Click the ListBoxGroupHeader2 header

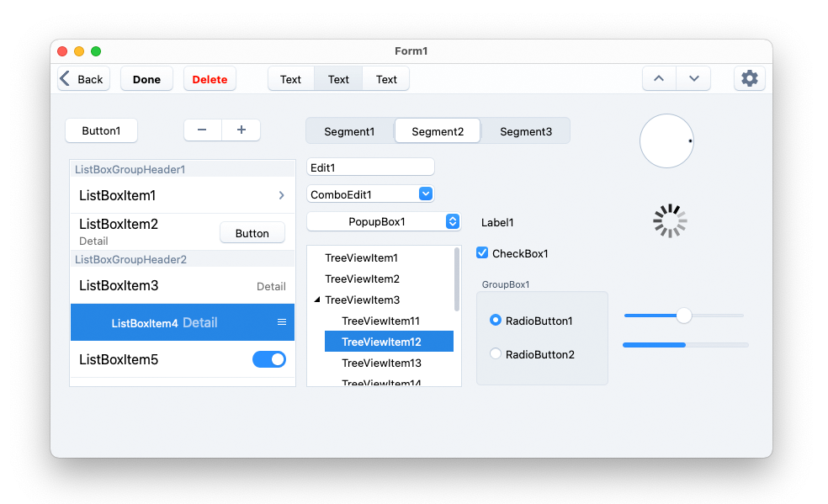click(183, 259)
